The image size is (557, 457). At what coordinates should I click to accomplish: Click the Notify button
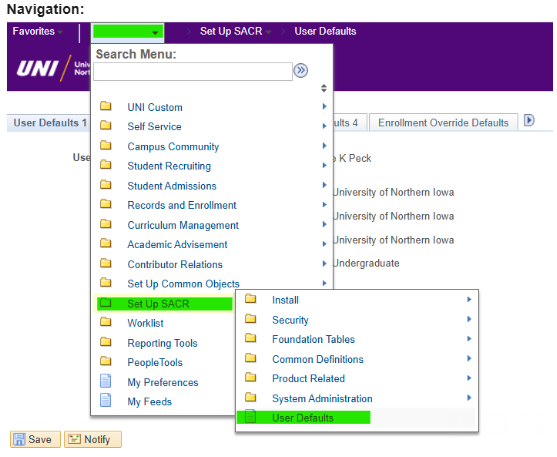[93, 439]
